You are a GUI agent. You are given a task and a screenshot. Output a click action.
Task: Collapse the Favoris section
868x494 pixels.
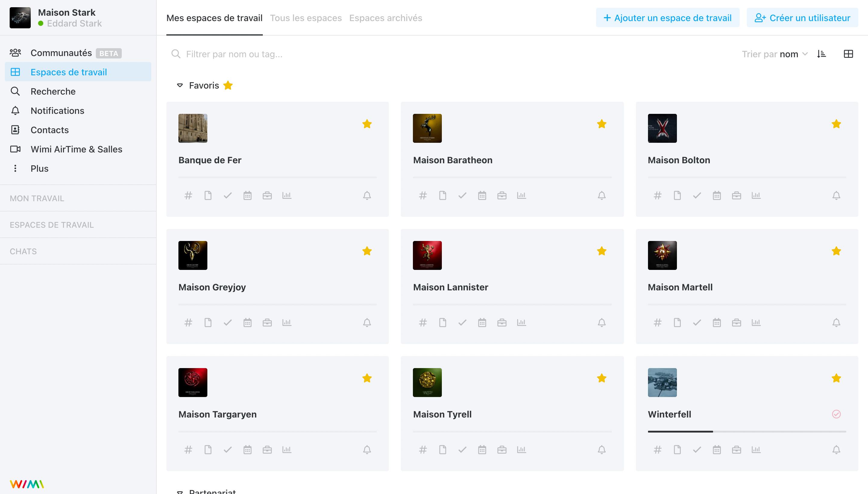[180, 85]
